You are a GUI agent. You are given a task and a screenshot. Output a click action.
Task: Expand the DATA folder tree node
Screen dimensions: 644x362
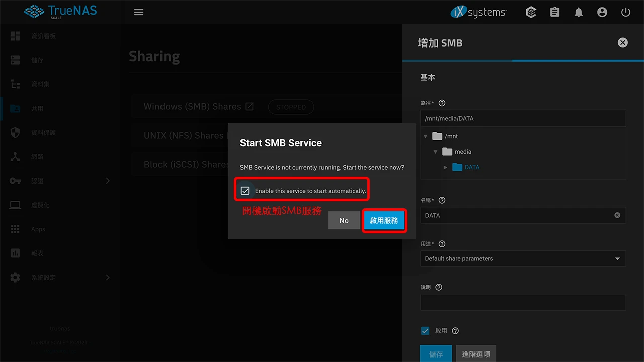pyautogui.click(x=445, y=167)
